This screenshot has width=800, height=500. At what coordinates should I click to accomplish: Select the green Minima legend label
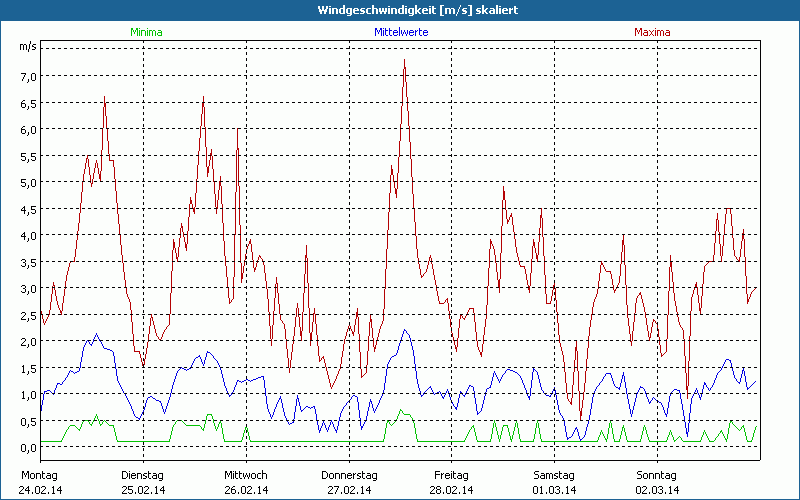[x=146, y=32]
